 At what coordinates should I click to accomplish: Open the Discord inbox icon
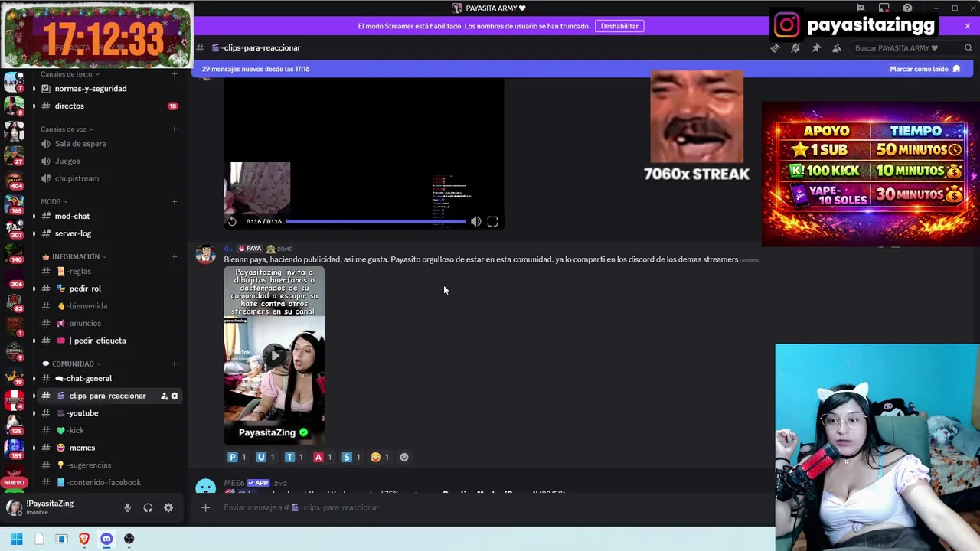click(x=884, y=8)
